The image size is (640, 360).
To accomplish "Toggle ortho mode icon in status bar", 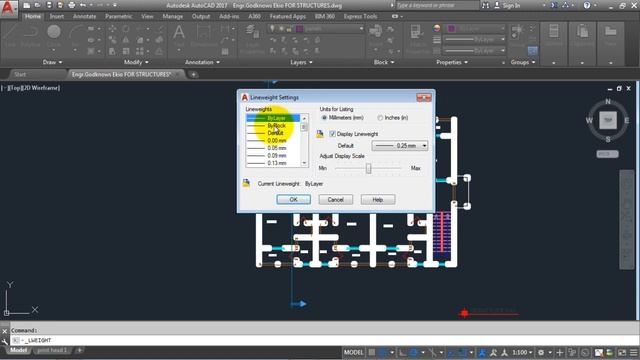I will coord(403,352).
